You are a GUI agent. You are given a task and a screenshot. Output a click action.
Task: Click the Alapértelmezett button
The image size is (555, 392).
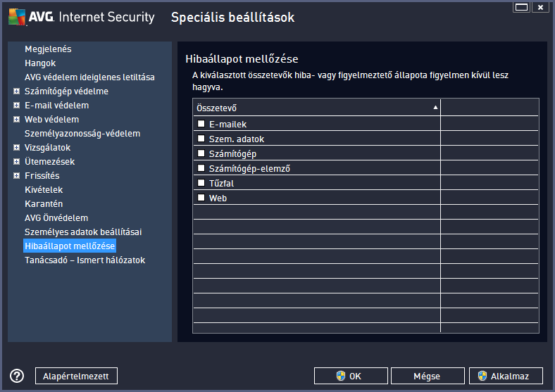point(76,376)
